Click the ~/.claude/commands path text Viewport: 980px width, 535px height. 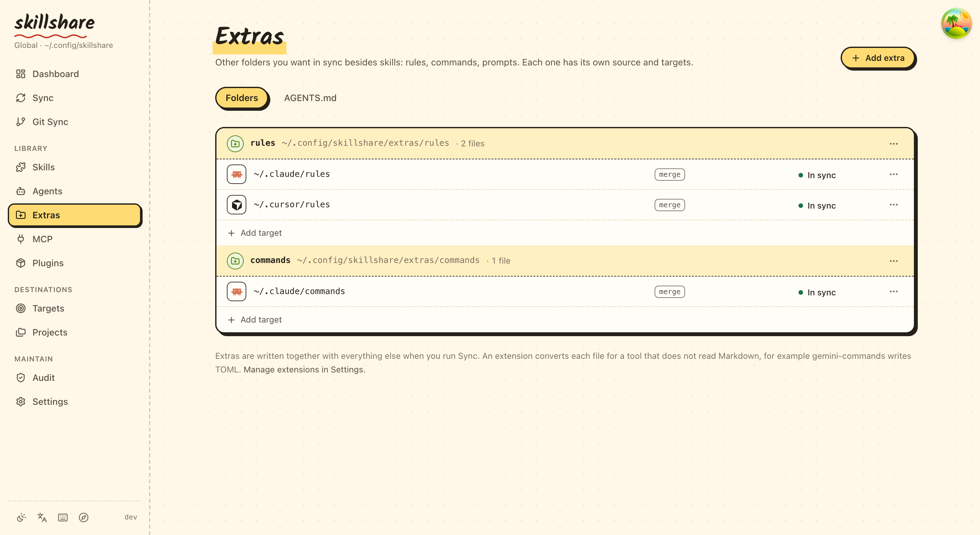point(299,292)
